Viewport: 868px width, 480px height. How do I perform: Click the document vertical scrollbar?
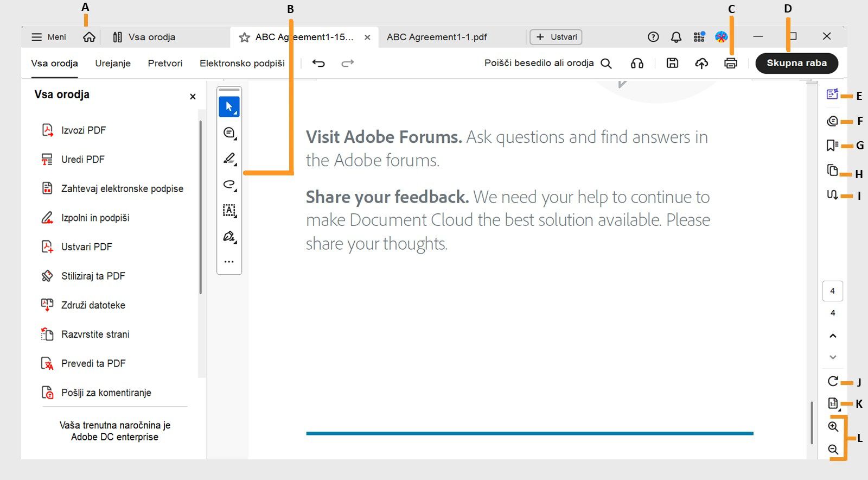tap(812, 422)
